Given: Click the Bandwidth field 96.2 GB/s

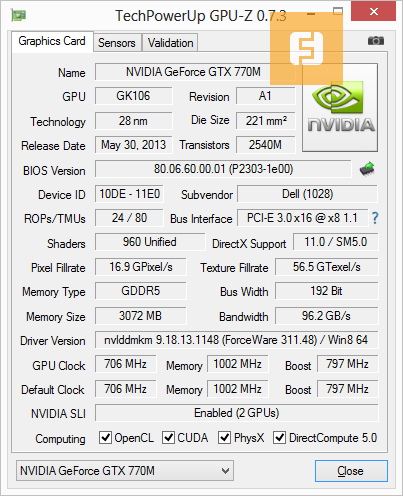Looking at the screenshot, I should (x=327, y=316).
